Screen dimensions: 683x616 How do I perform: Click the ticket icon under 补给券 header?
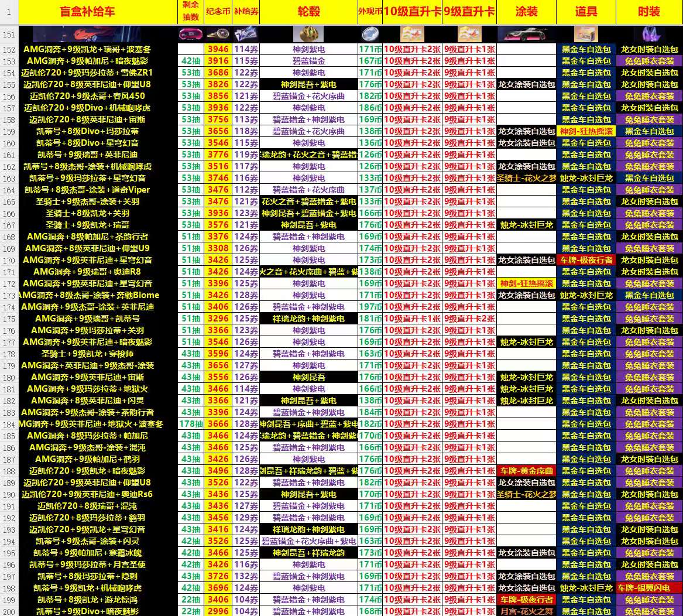point(245,35)
